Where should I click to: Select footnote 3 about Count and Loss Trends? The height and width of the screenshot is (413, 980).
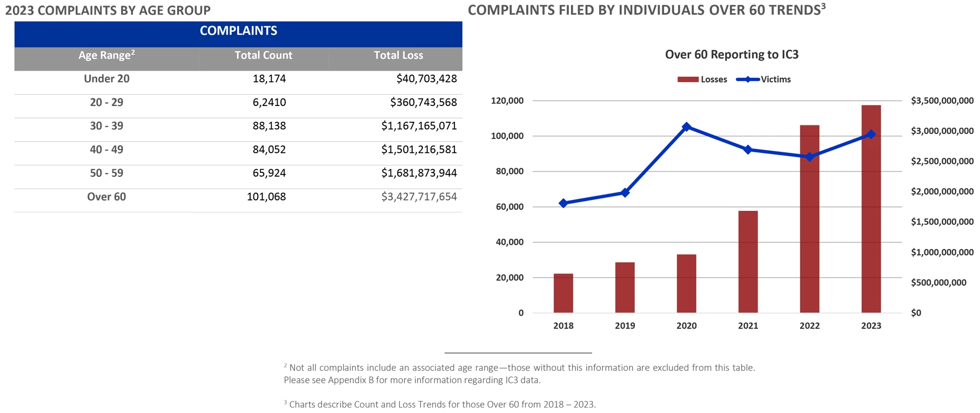coord(440,404)
